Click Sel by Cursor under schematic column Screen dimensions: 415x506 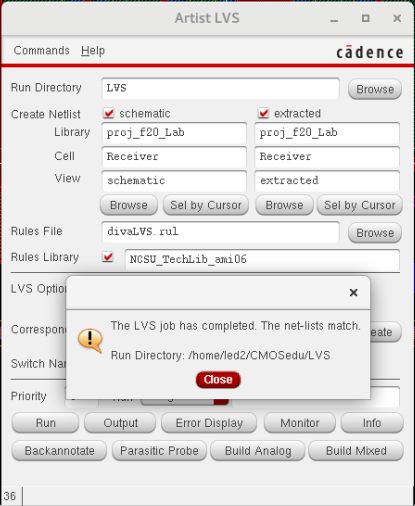click(206, 205)
